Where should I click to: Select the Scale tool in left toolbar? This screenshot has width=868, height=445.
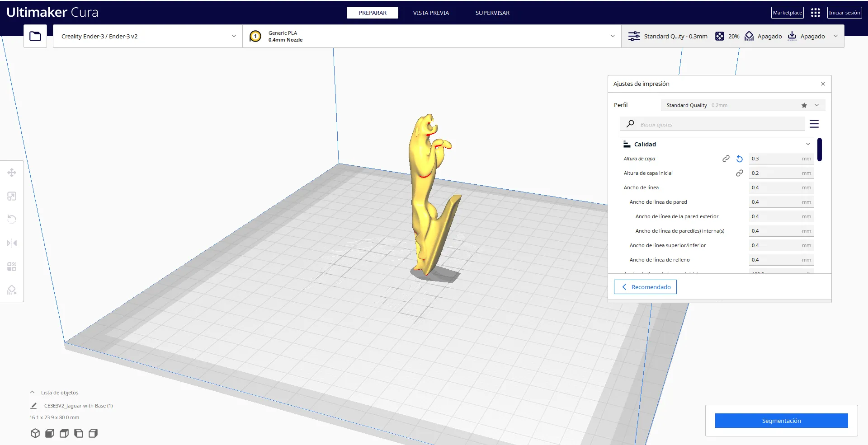tap(12, 196)
